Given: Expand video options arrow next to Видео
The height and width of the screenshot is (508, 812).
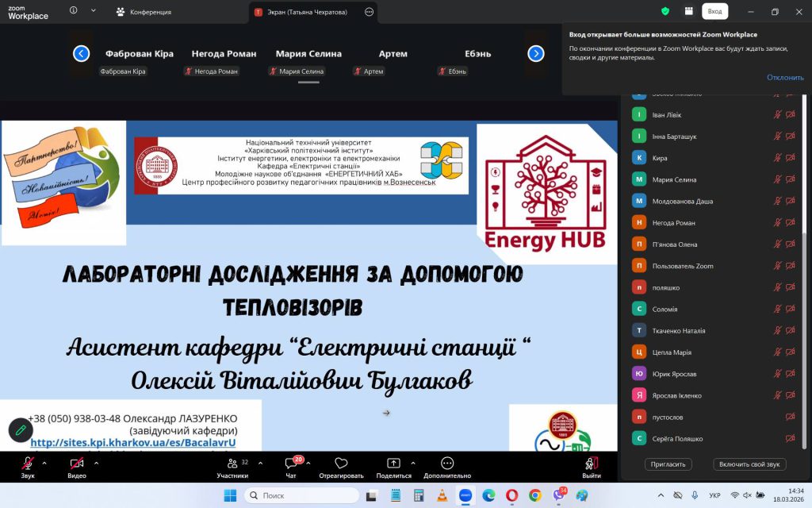Looking at the screenshot, I should pyautogui.click(x=97, y=462).
